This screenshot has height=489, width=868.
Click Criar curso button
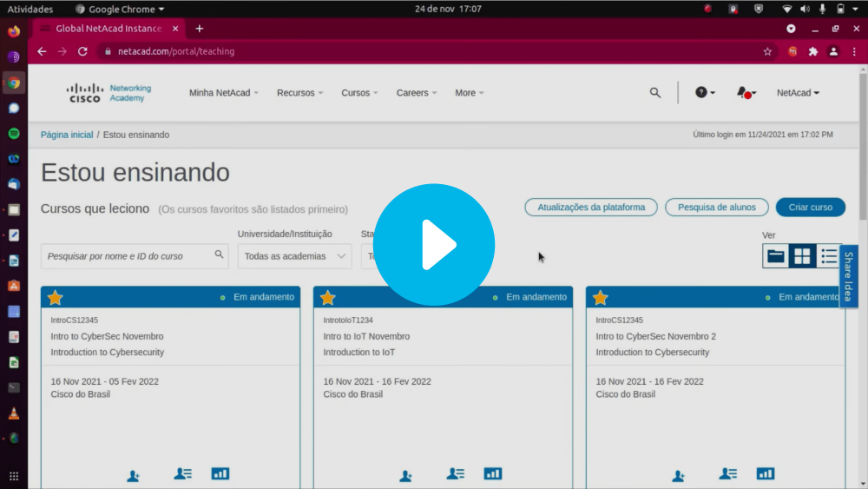[811, 207]
